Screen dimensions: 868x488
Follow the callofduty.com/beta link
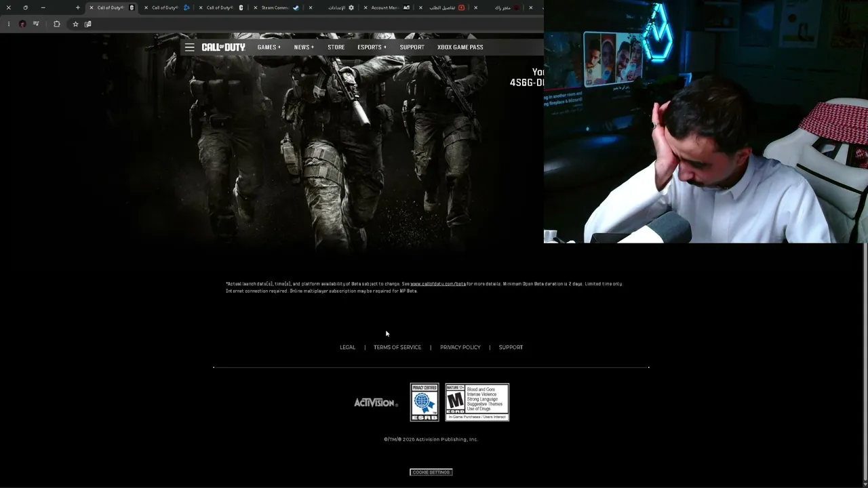(438, 284)
